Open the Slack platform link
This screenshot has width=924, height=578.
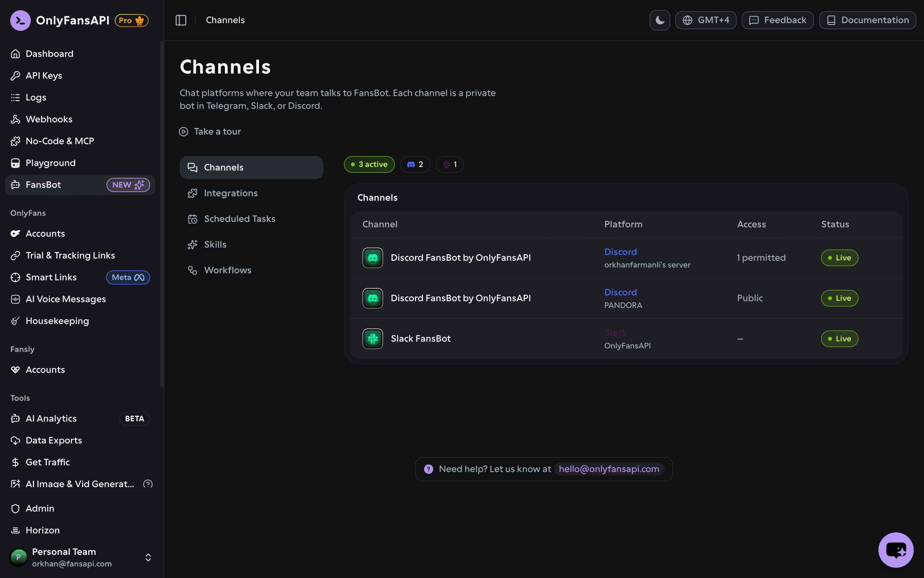(615, 333)
